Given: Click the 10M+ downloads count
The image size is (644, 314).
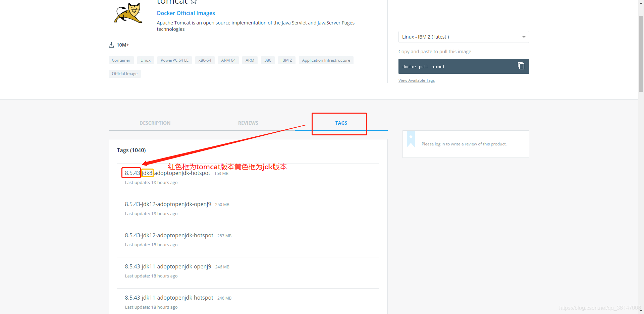Looking at the screenshot, I should click(123, 45).
